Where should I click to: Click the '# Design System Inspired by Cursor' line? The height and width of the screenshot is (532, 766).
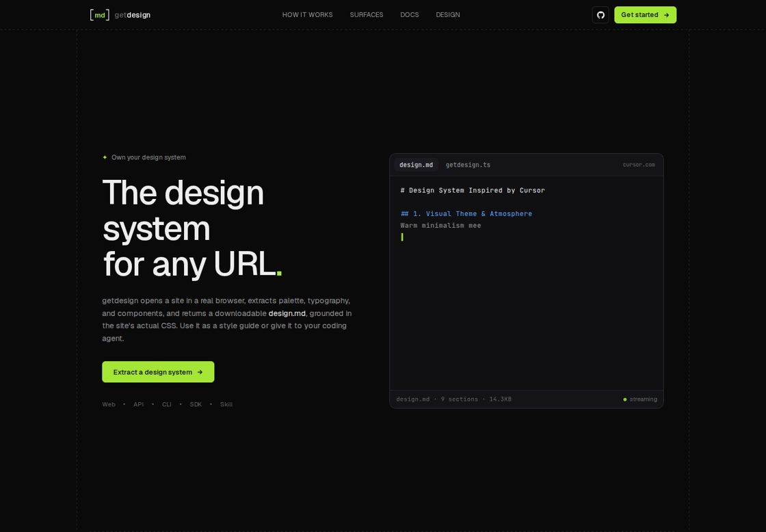coord(473,190)
